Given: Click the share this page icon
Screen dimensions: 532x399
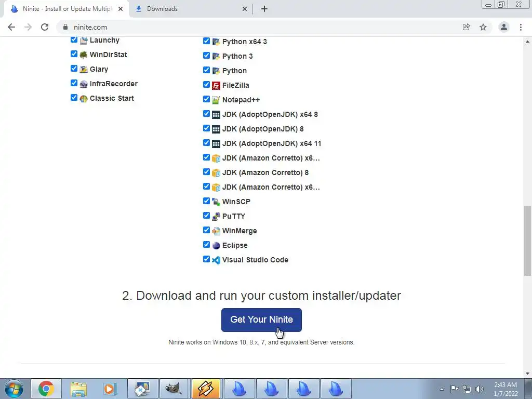Looking at the screenshot, I should point(467,27).
